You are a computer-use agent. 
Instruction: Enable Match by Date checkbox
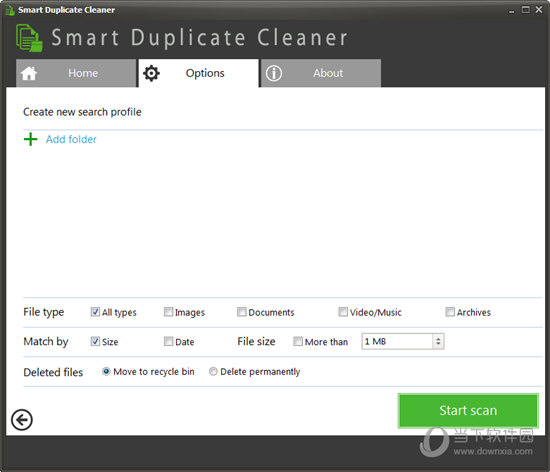pyautogui.click(x=168, y=341)
